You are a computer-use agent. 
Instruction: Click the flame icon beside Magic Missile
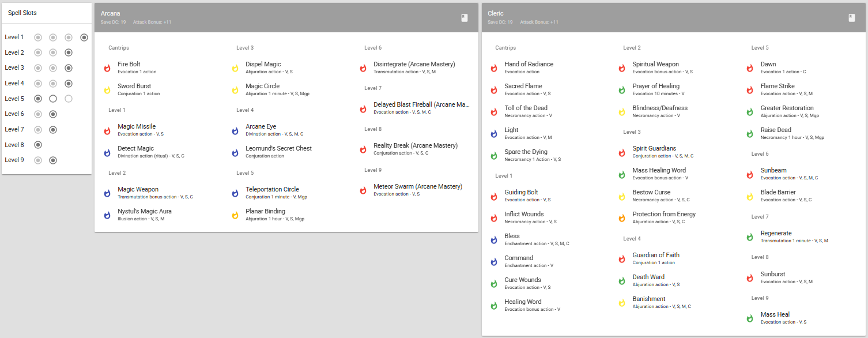point(107,130)
